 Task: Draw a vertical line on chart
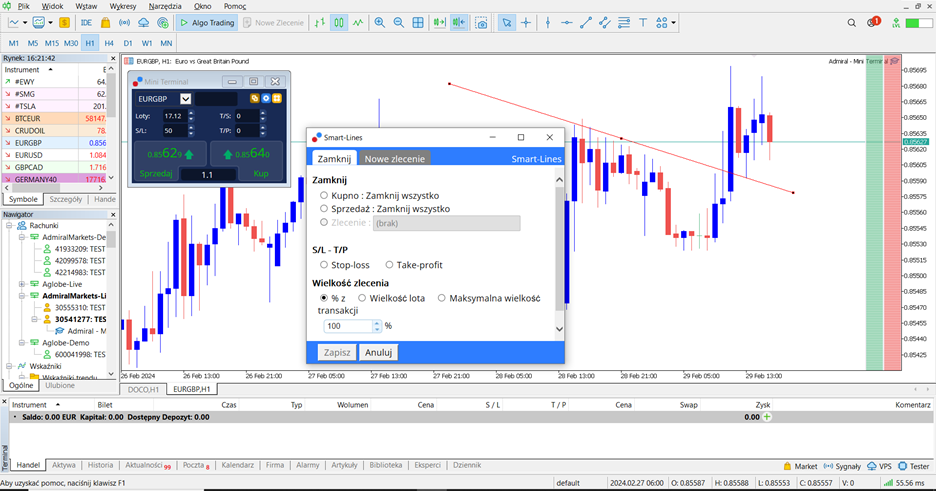547,23
